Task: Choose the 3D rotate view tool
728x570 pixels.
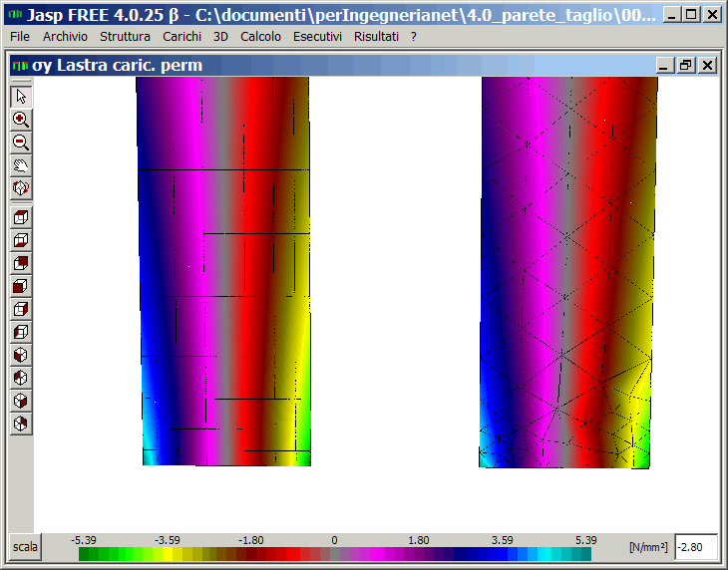Action: pos(21,188)
